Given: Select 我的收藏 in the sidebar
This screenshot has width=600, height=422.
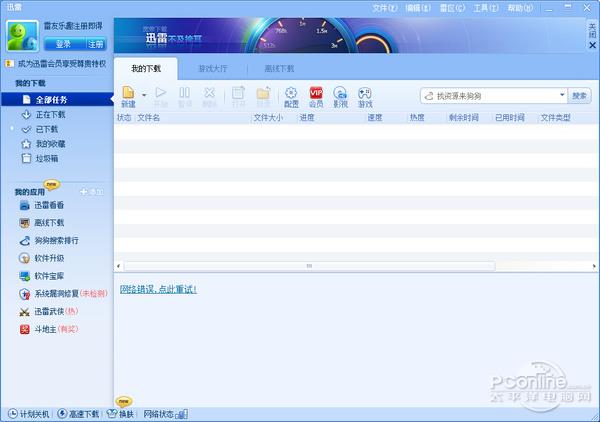Looking at the screenshot, I should (50, 144).
